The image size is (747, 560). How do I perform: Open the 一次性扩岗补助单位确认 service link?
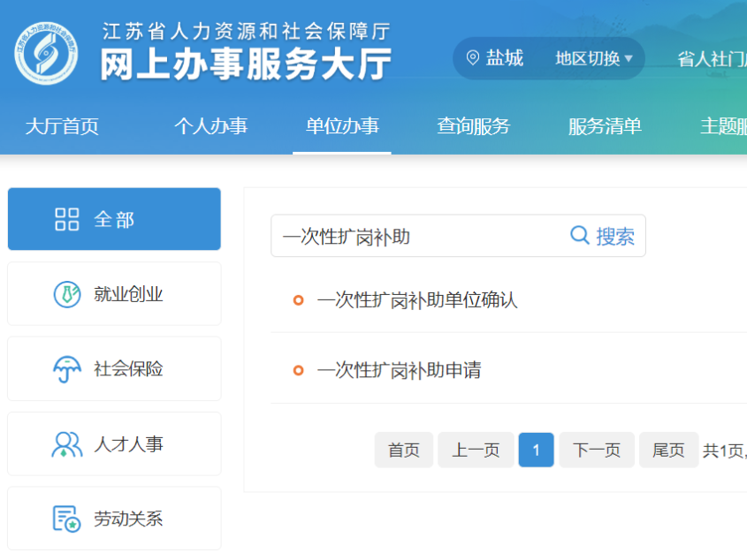pos(415,299)
